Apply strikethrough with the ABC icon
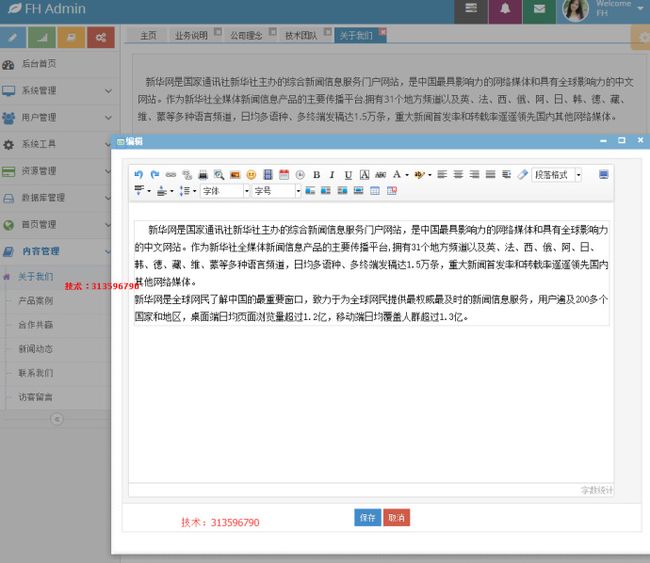 pyautogui.click(x=381, y=175)
